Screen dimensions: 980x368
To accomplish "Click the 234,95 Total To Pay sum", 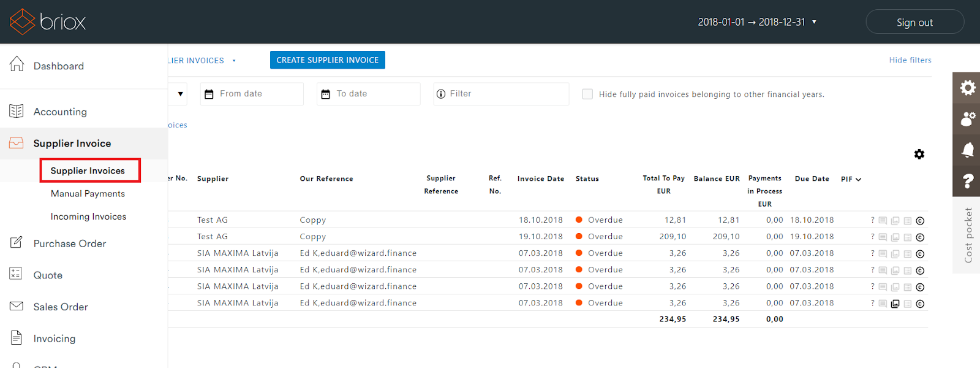I will click(x=673, y=319).
